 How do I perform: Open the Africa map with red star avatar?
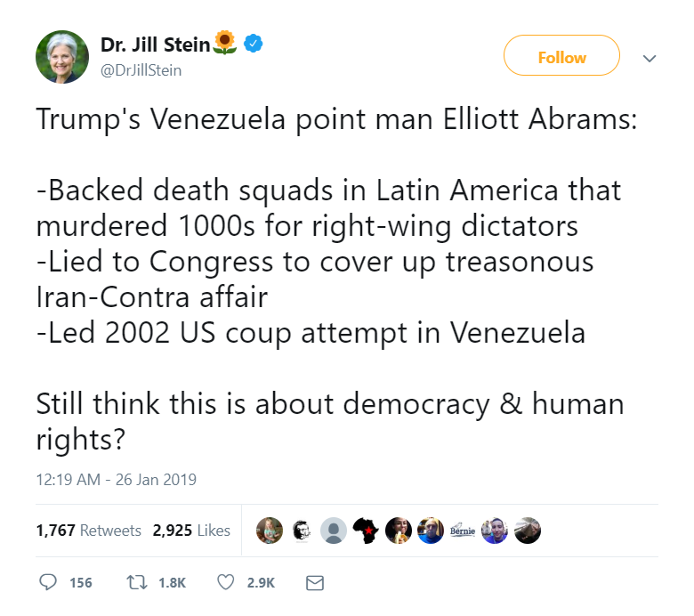click(x=366, y=531)
